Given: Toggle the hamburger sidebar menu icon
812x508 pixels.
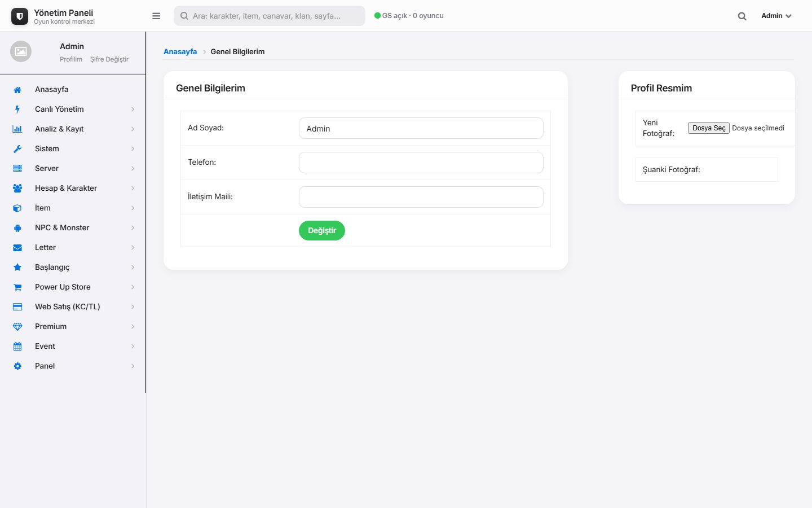Looking at the screenshot, I should 156,16.
